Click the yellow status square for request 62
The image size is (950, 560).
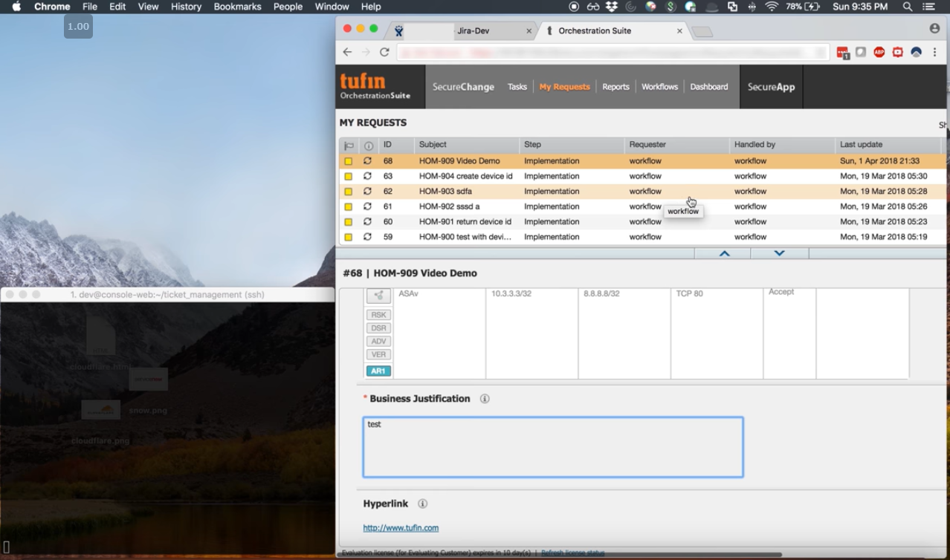click(348, 192)
